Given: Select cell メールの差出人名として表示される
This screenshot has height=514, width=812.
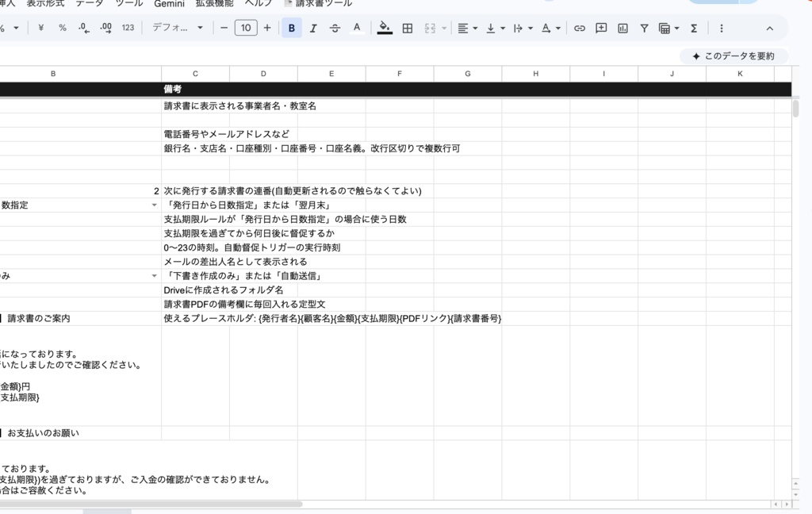Looking at the screenshot, I should (x=195, y=262).
